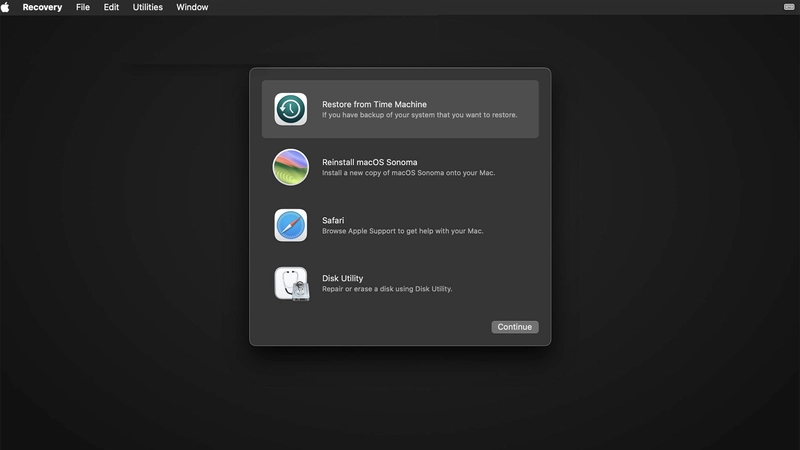
Task: Click the Safari compass icon
Action: coord(290,225)
